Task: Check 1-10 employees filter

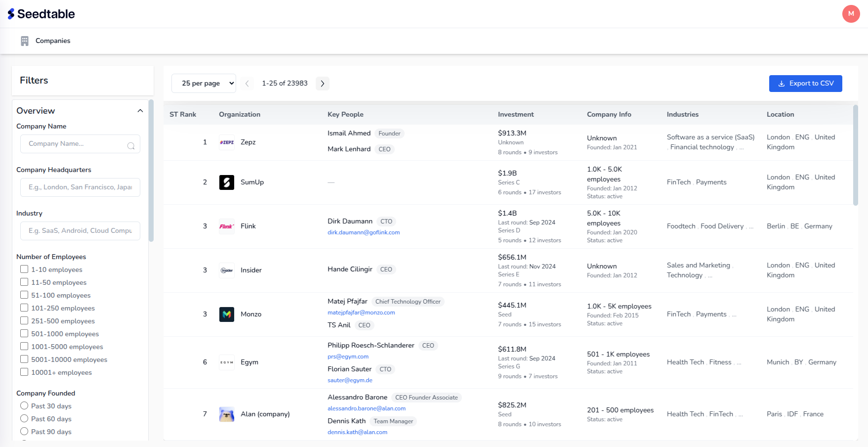Action: (x=24, y=269)
